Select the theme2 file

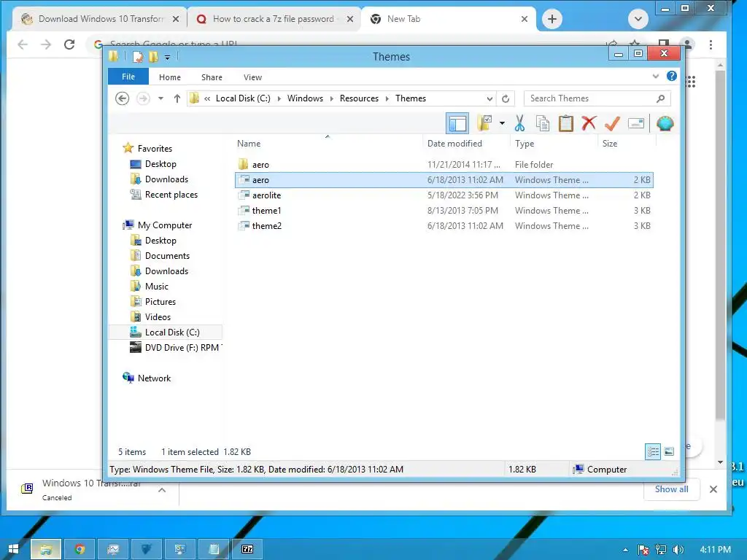tap(444, 226)
